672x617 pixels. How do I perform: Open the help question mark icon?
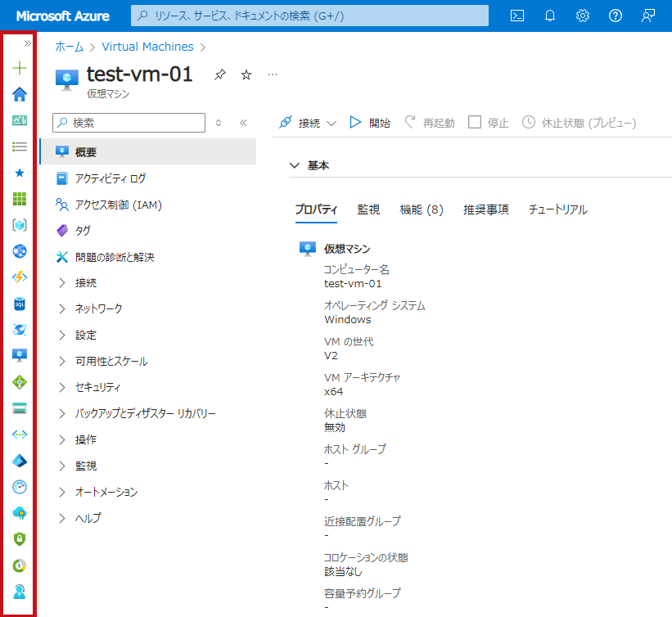616,16
